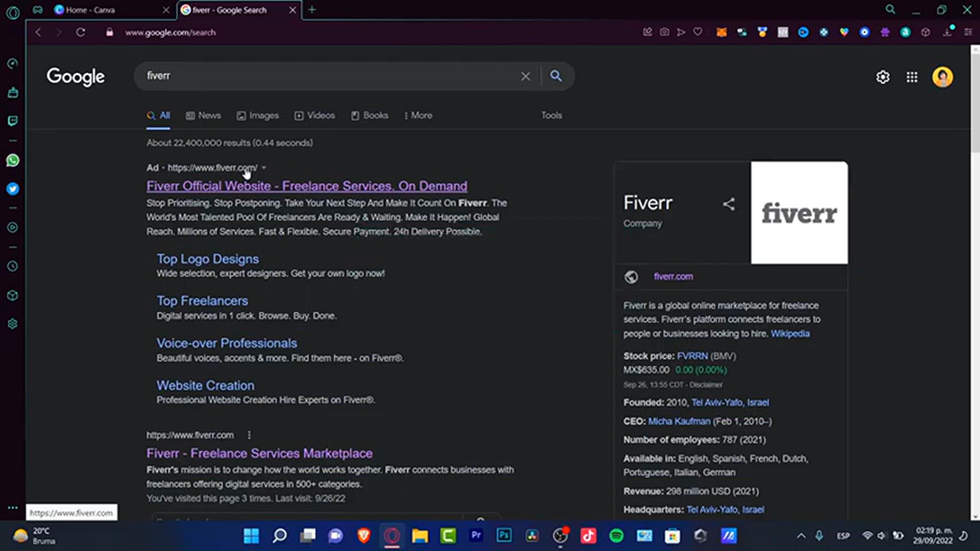The height and width of the screenshot is (551, 980).
Task: Click the bookmark heart icon in address bar
Action: 698,32
